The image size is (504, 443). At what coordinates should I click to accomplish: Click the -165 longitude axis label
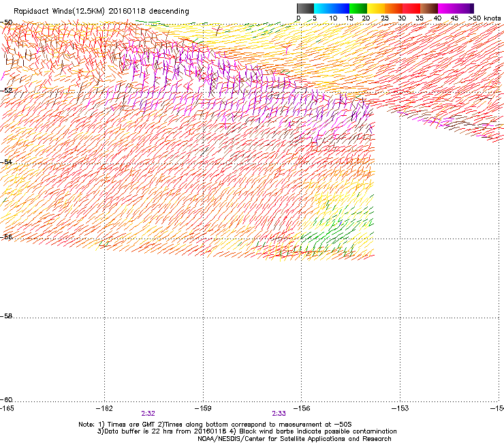(x=7, y=408)
